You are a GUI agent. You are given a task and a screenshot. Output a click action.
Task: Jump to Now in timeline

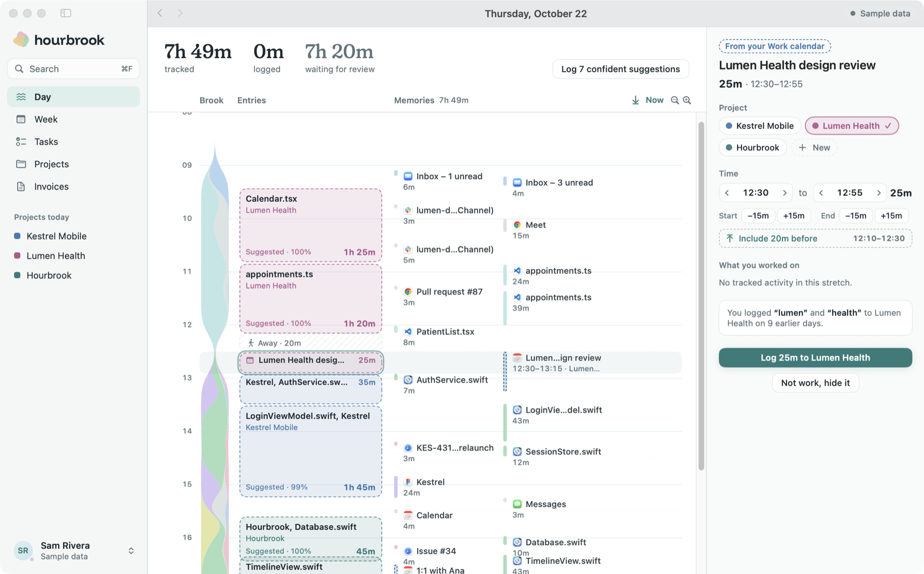pos(648,100)
